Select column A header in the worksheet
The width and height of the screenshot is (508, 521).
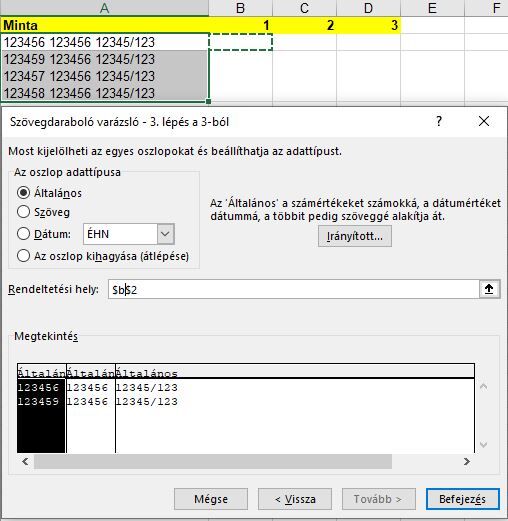tap(104, 8)
